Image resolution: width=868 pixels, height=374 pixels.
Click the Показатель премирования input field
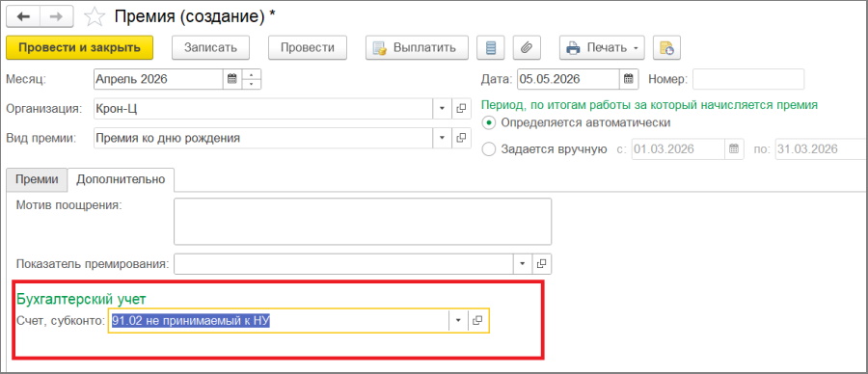pos(343,264)
